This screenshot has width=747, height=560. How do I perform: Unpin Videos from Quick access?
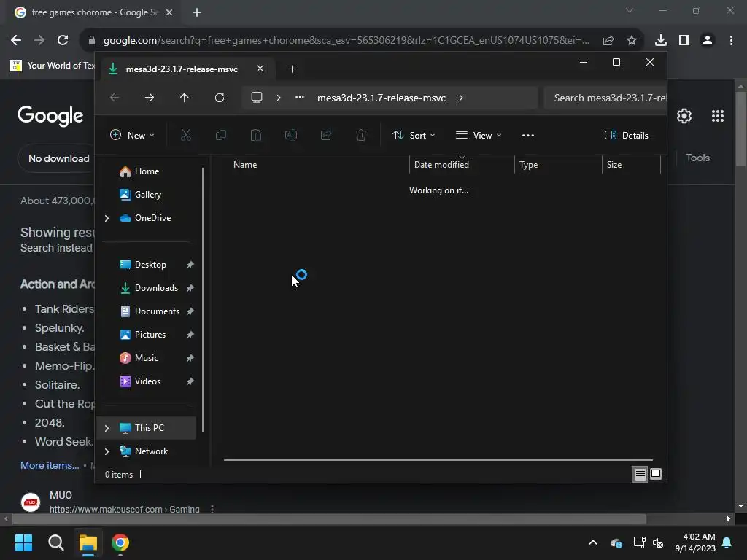point(190,381)
